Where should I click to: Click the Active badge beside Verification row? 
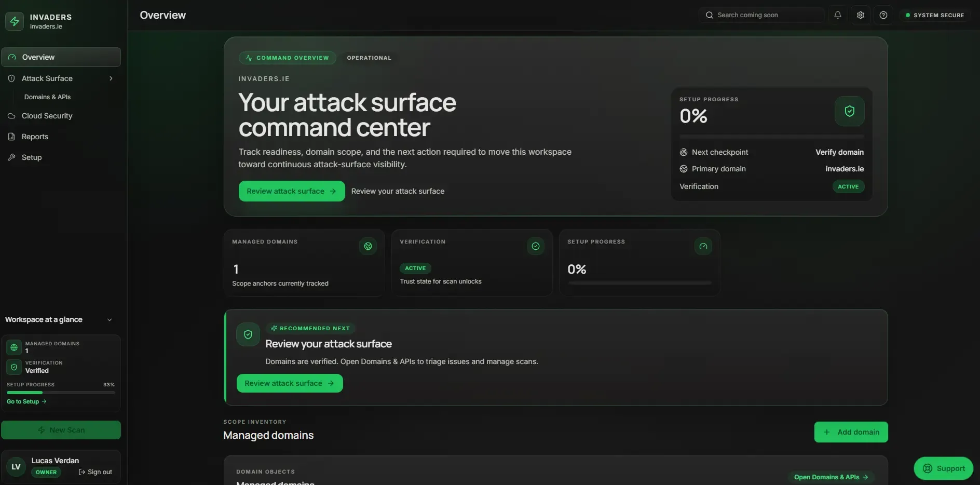(x=849, y=186)
